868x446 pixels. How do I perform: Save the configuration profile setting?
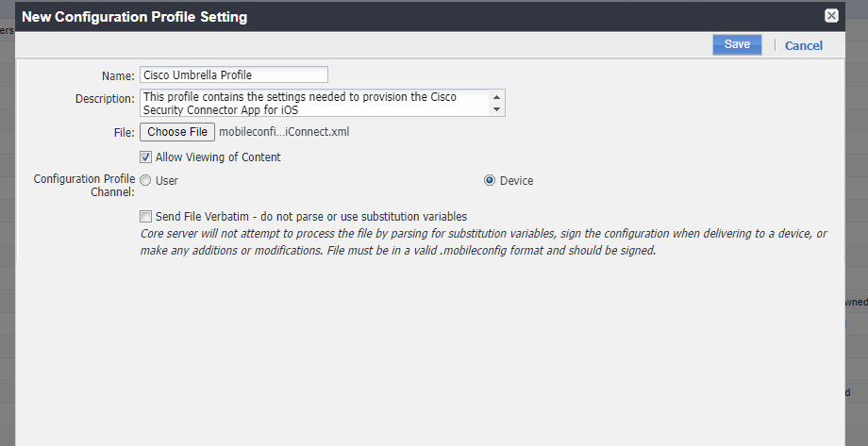pyautogui.click(x=737, y=45)
